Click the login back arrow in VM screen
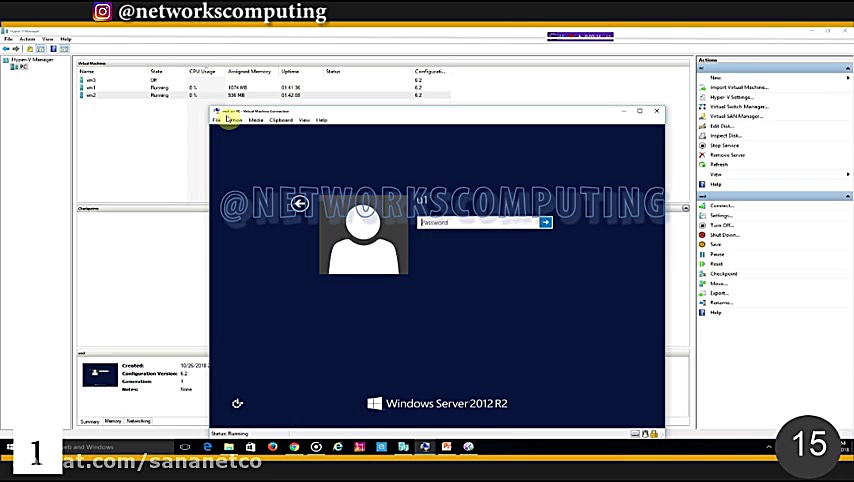This screenshot has width=854, height=482. click(300, 204)
